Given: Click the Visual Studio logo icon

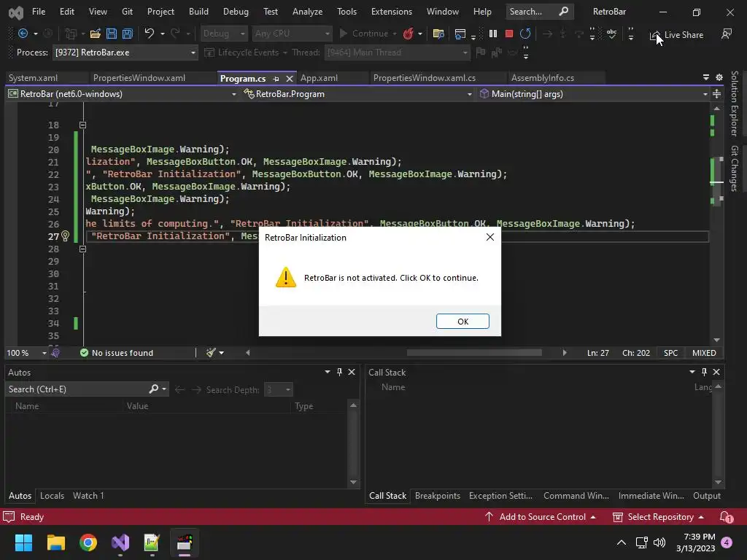Looking at the screenshot, I should tap(16, 12).
